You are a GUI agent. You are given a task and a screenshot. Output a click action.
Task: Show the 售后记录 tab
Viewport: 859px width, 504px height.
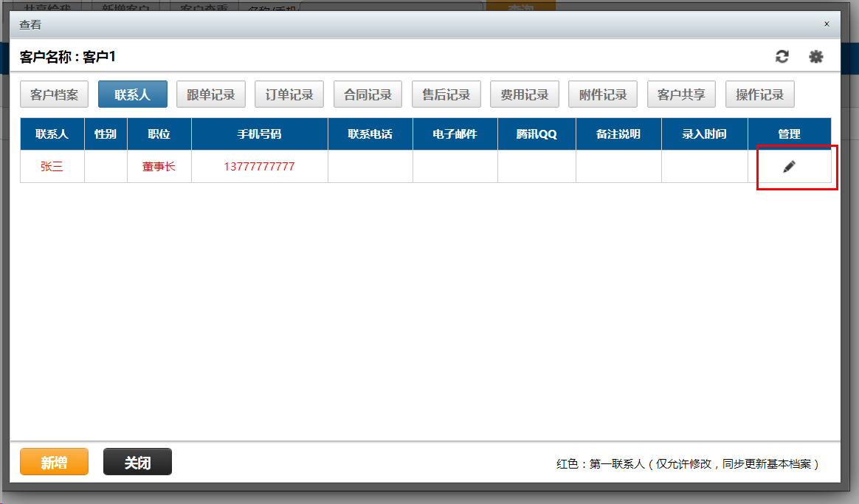[446, 94]
